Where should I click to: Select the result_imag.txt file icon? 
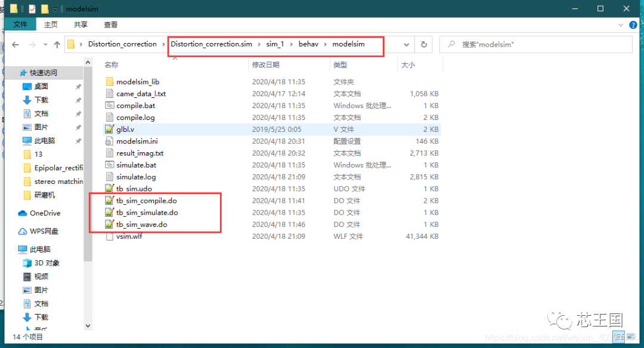[x=110, y=153]
